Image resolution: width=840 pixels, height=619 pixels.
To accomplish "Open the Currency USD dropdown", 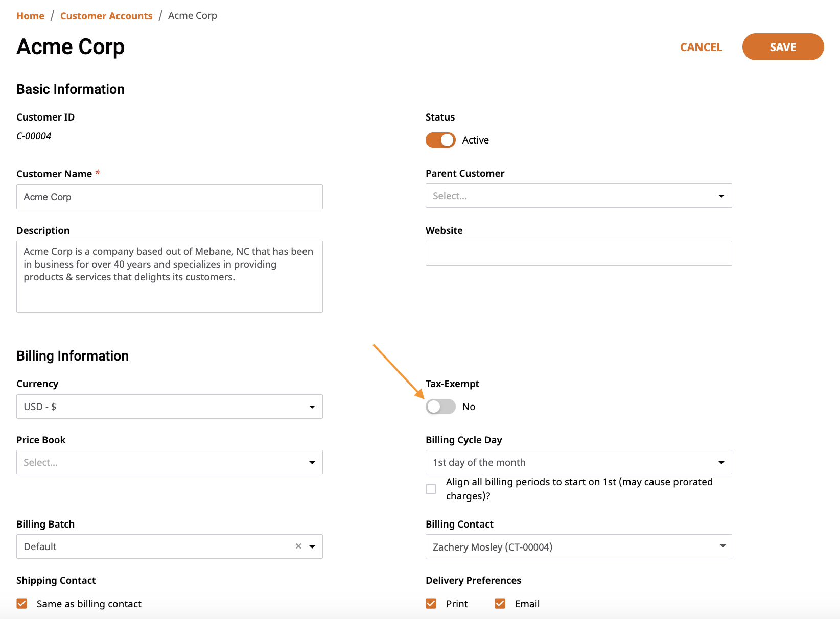I will click(170, 407).
